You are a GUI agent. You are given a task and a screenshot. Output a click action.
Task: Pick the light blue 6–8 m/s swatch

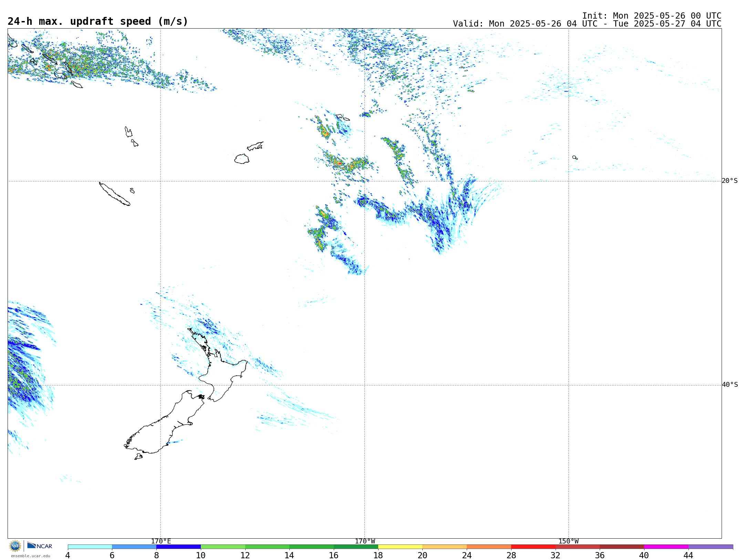134,547
